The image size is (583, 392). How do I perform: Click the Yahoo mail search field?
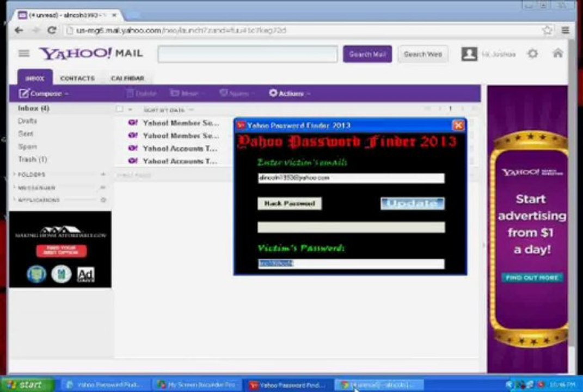coord(248,54)
